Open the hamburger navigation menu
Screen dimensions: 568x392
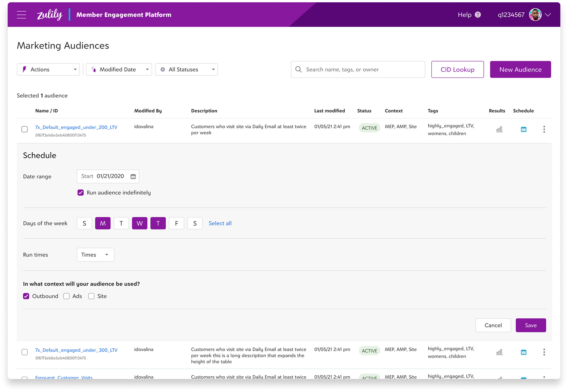tap(22, 15)
